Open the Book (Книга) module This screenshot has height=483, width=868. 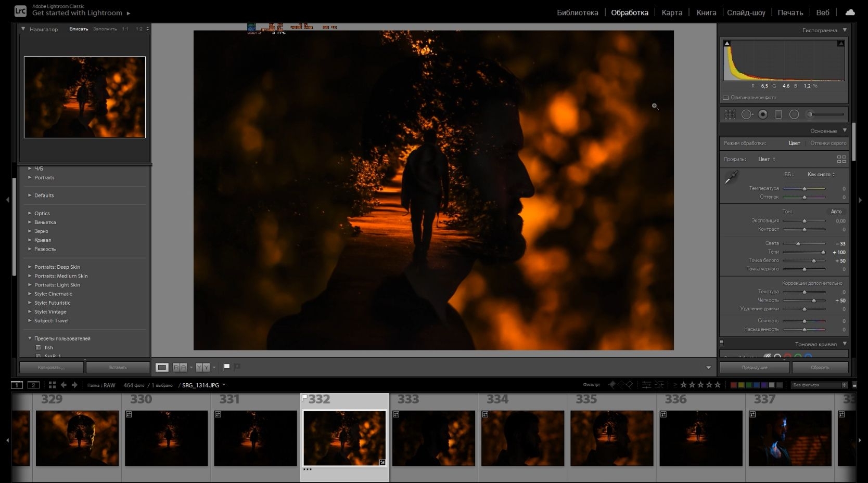(706, 12)
